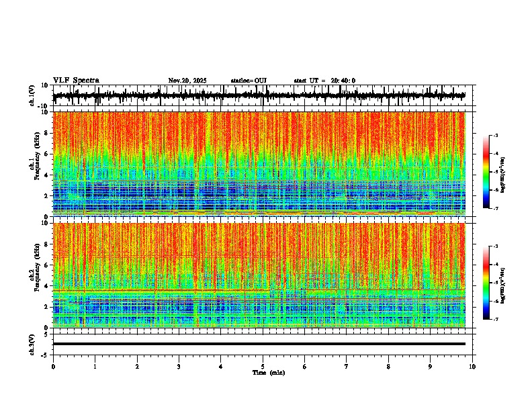Click the ch.1 spectrogram plot area
This screenshot has width=532, height=411.
point(259,164)
